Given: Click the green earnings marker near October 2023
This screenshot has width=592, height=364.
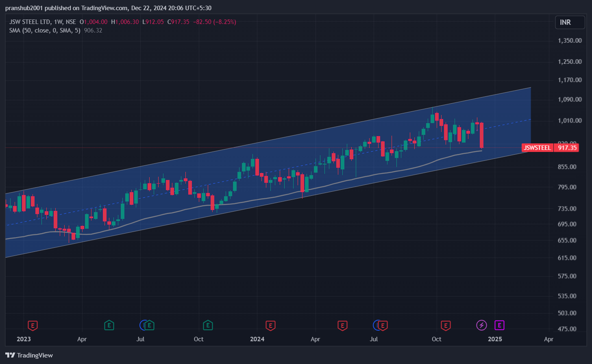Looking at the screenshot, I should [208, 325].
